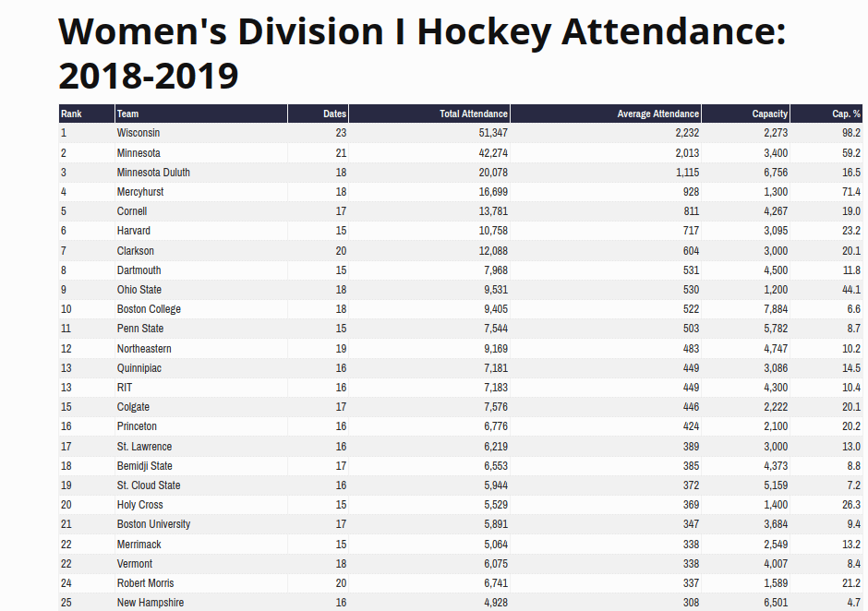
Task: Select the Wisconsin team cell
Action: [139, 133]
